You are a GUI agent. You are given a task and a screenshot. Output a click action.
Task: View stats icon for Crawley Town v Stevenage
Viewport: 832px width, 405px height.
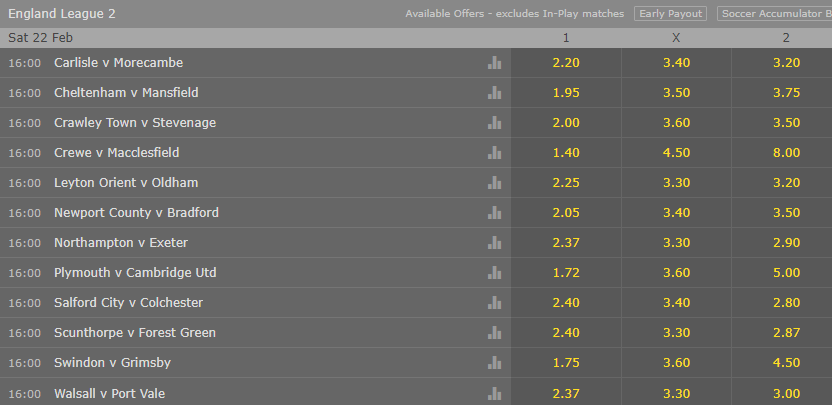tap(494, 123)
